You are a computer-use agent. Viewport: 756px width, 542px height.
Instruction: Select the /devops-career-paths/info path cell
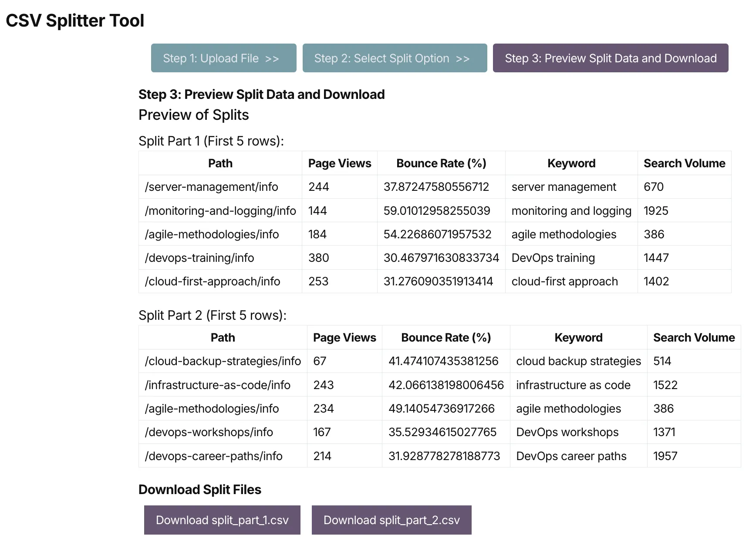click(223, 456)
